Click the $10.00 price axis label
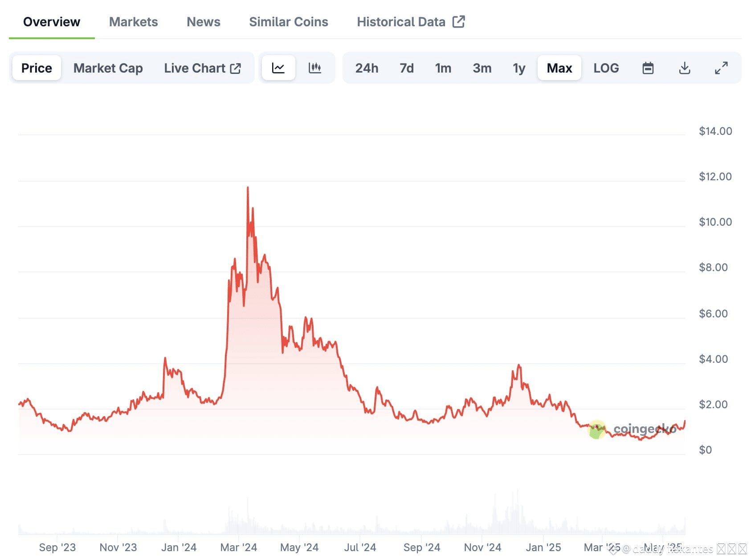The height and width of the screenshot is (560, 751). (715, 222)
